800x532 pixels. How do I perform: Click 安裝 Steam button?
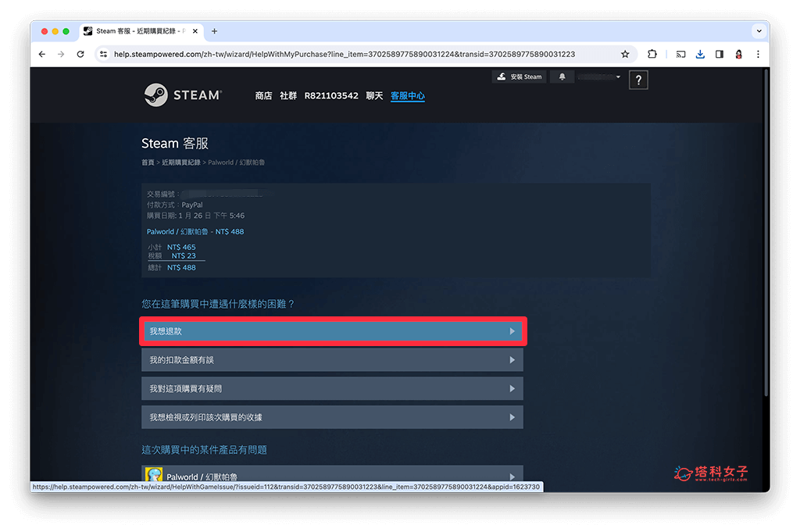click(520, 77)
